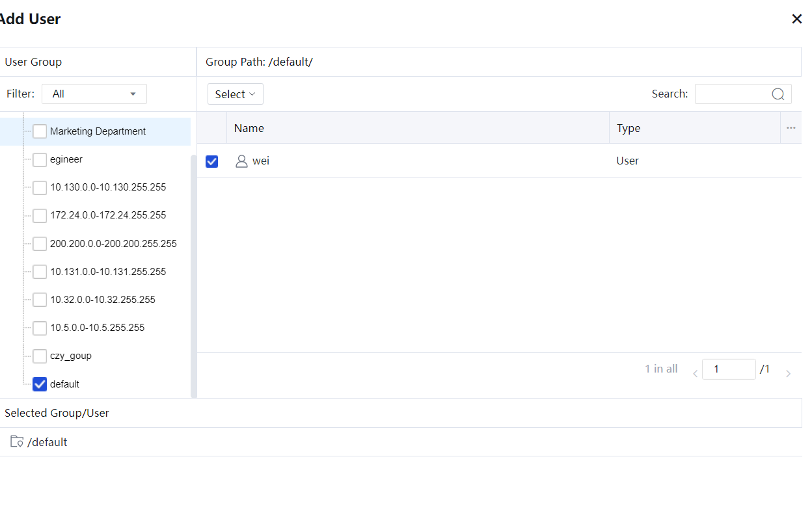Uncheck the default group checkbox
812x513 pixels.
[x=40, y=384]
